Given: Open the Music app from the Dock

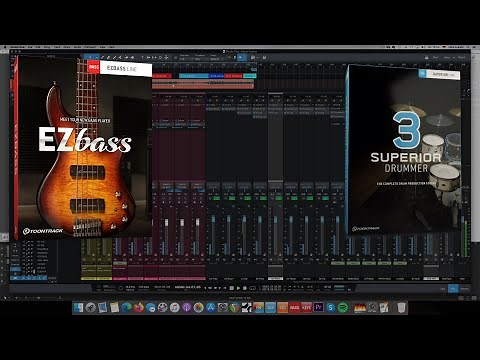Looking at the screenshot, I should point(174,307).
